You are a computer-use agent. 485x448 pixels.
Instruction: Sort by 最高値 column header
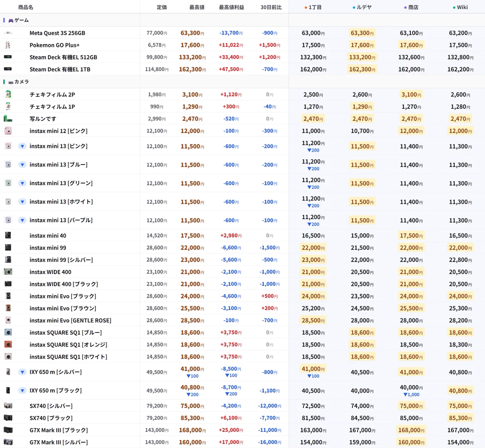(197, 7)
